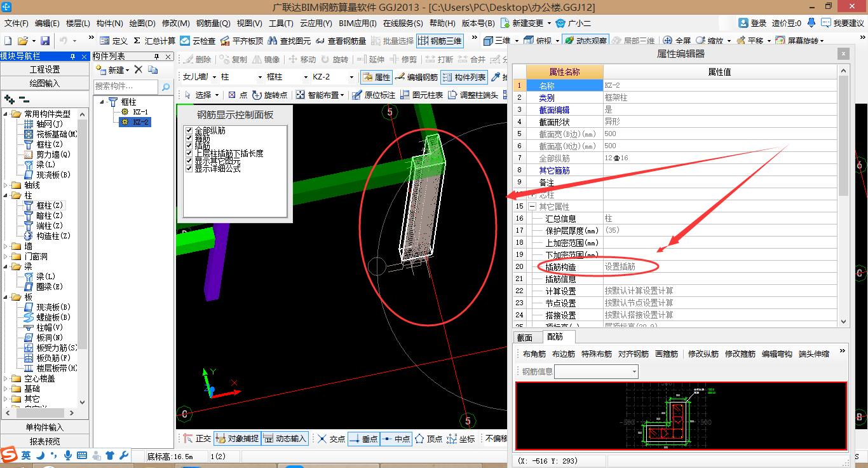Click the component search magnifier icon
This screenshot has width=868, height=468.
click(166, 86)
